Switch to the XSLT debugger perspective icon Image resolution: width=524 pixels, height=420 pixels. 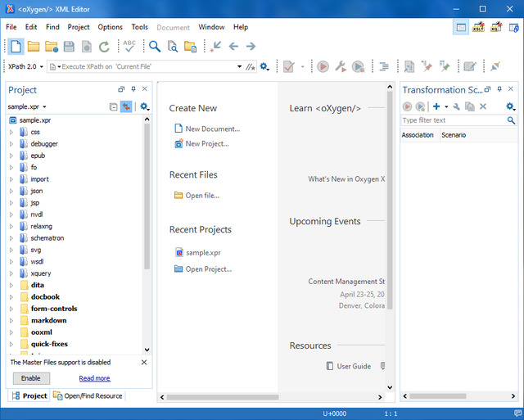click(478, 27)
